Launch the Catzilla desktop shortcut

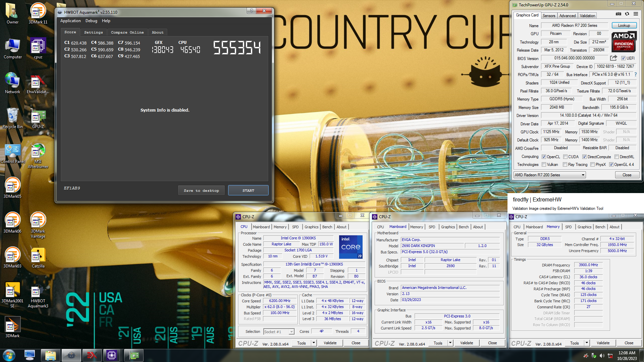38,257
